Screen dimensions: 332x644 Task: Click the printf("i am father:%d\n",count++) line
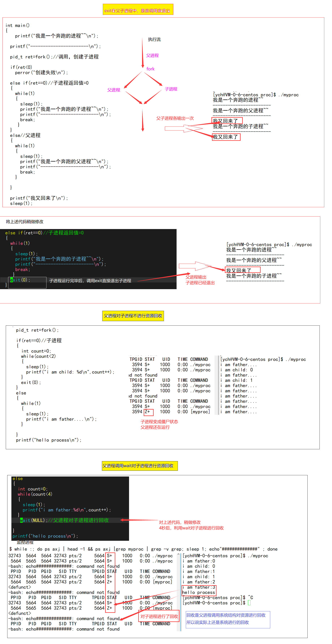click(x=67, y=510)
